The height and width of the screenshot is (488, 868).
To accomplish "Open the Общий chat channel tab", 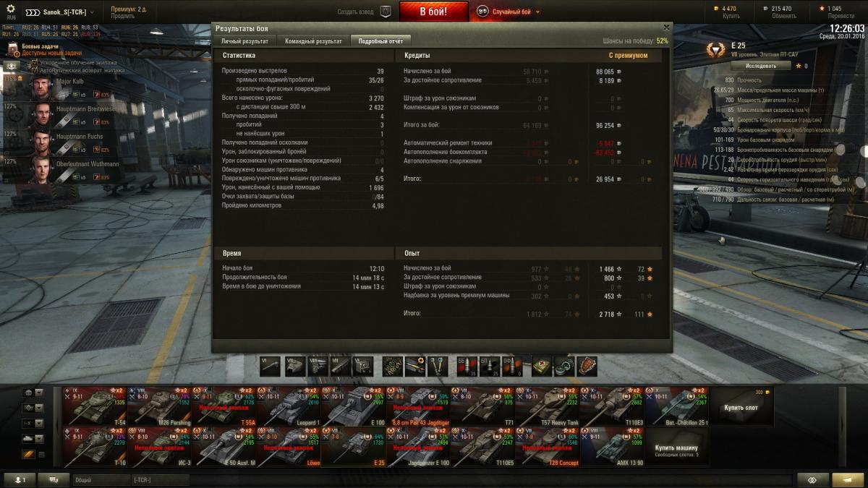I will [x=101, y=479].
